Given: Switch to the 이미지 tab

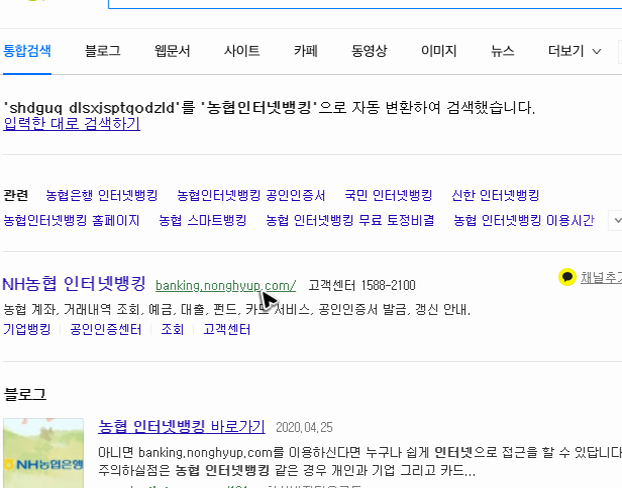Looking at the screenshot, I should (439, 51).
